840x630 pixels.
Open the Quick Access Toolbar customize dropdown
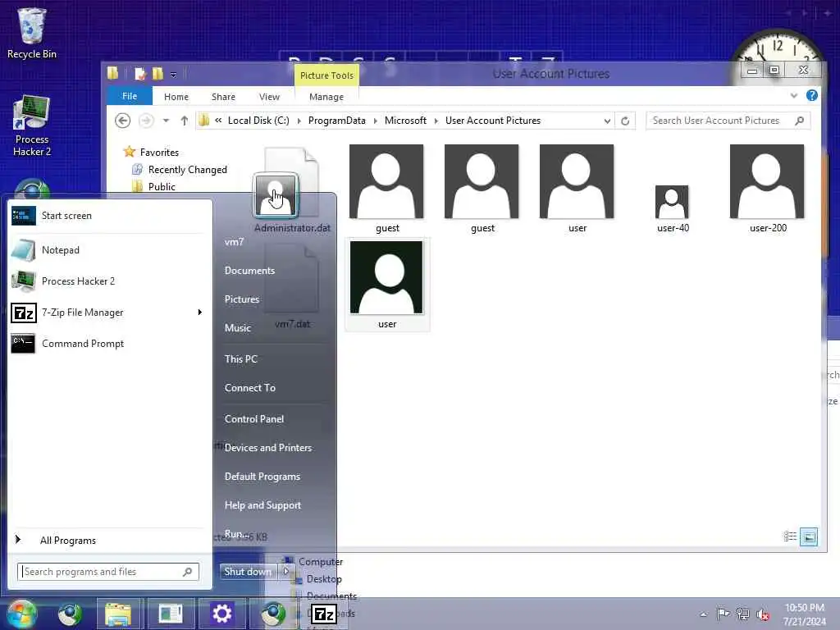(x=174, y=75)
